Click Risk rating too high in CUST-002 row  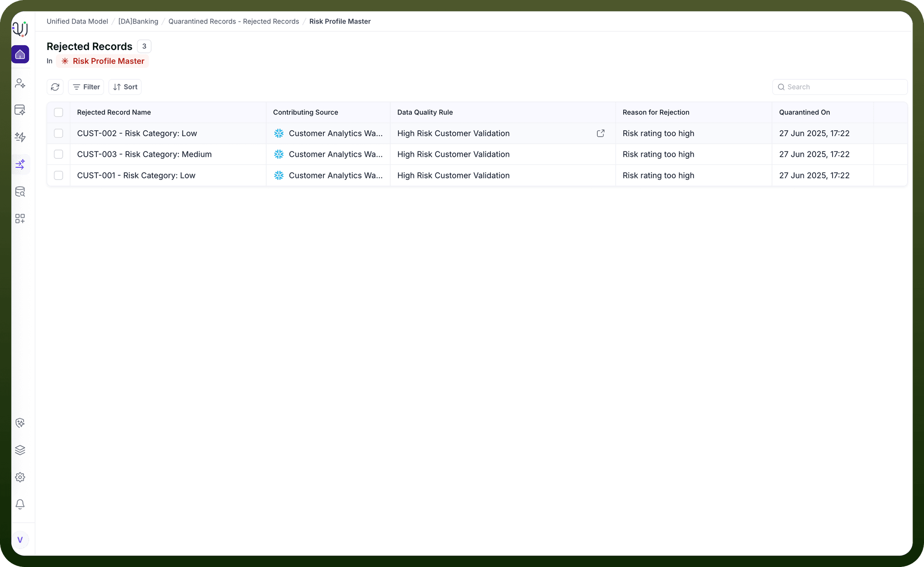658,133
